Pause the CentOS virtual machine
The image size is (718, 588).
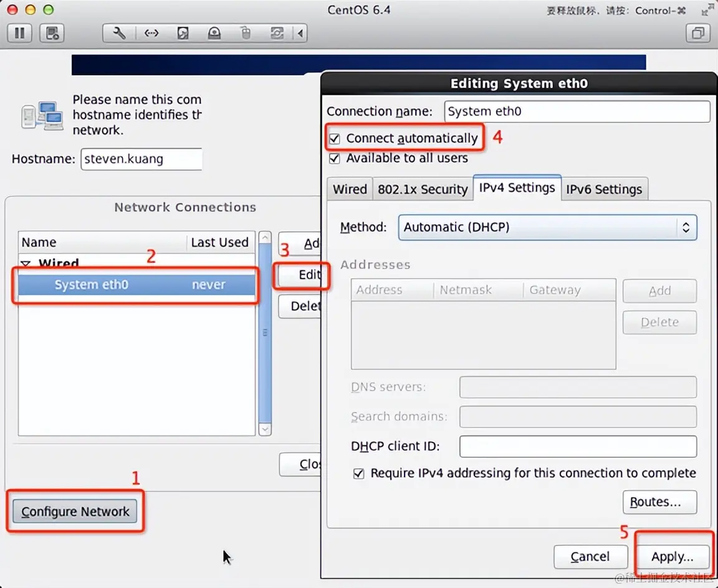point(20,33)
